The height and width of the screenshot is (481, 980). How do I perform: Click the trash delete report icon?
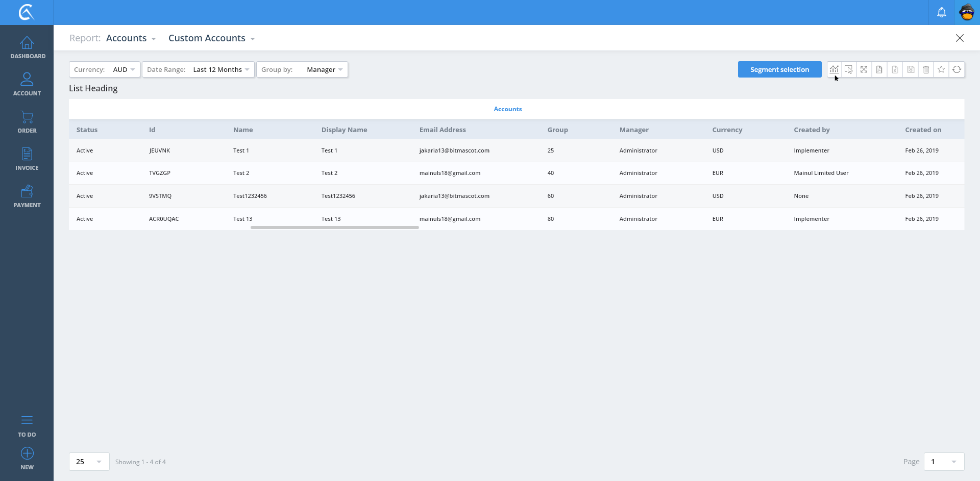926,69
